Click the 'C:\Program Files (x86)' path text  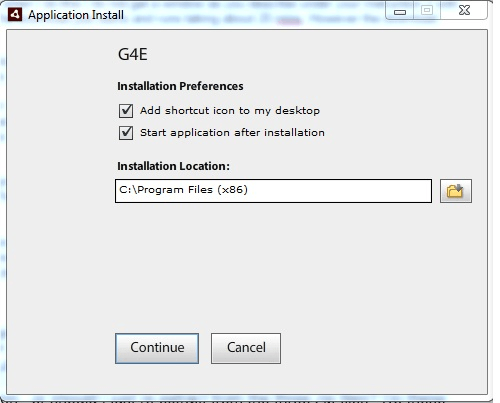[184, 190]
